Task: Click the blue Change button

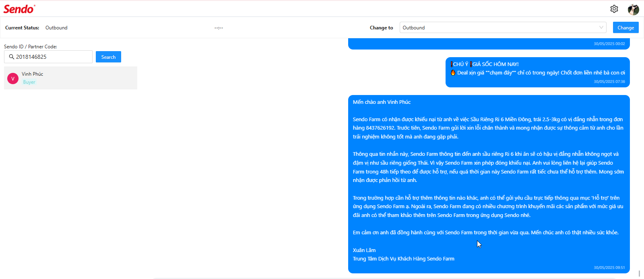Action: click(625, 27)
